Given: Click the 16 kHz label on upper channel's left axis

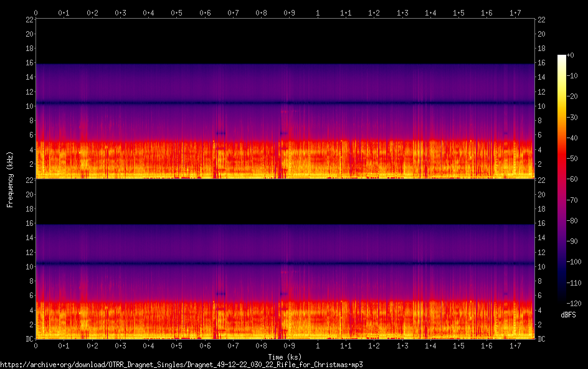Looking at the screenshot, I should click(29, 63).
